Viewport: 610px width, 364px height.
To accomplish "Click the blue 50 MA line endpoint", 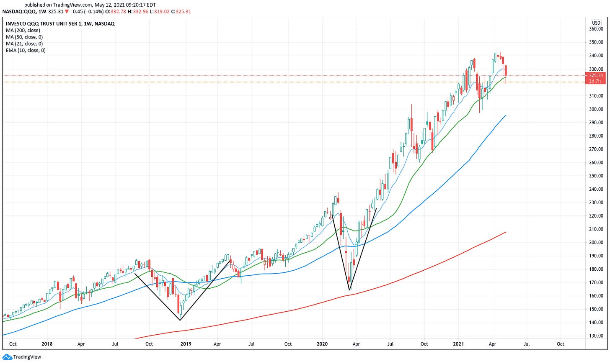I will click(506, 115).
